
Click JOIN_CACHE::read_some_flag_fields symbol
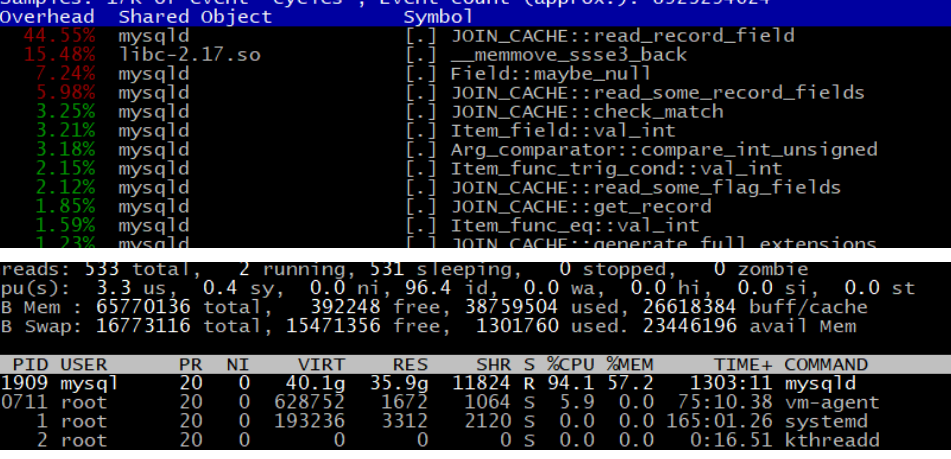(645, 187)
